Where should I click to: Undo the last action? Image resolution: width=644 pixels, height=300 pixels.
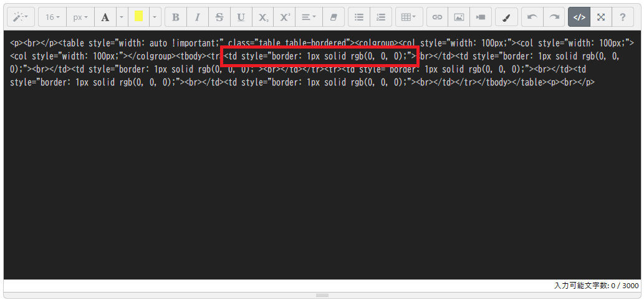[532, 17]
